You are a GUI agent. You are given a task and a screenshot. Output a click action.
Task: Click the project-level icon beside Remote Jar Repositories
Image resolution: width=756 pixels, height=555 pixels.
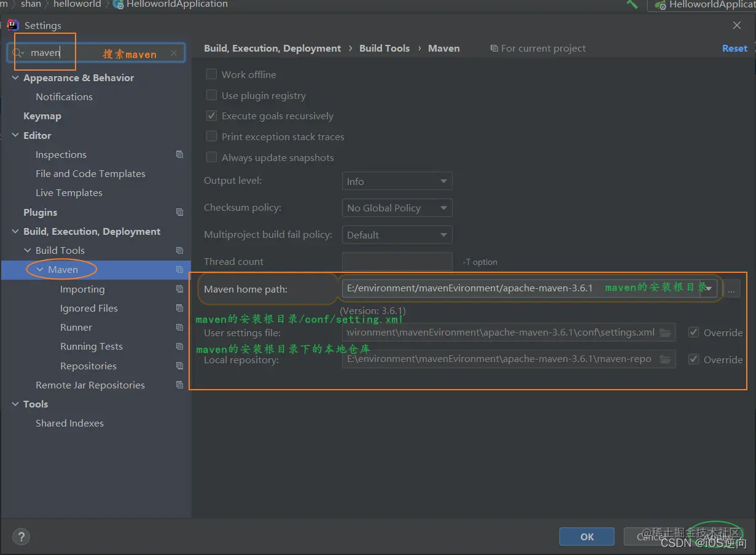pos(179,385)
